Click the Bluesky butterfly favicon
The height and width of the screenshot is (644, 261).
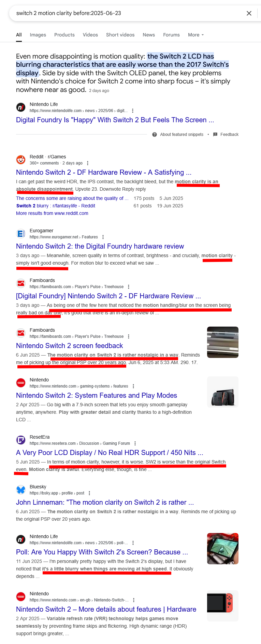(21, 490)
